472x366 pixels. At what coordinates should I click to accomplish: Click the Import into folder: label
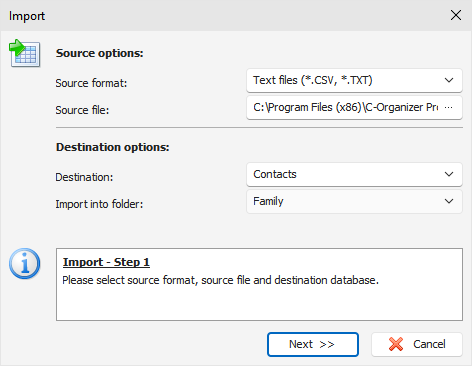pos(99,204)
